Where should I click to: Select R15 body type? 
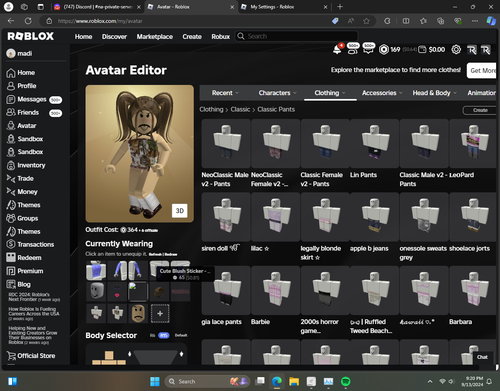[x=164, y=335]
